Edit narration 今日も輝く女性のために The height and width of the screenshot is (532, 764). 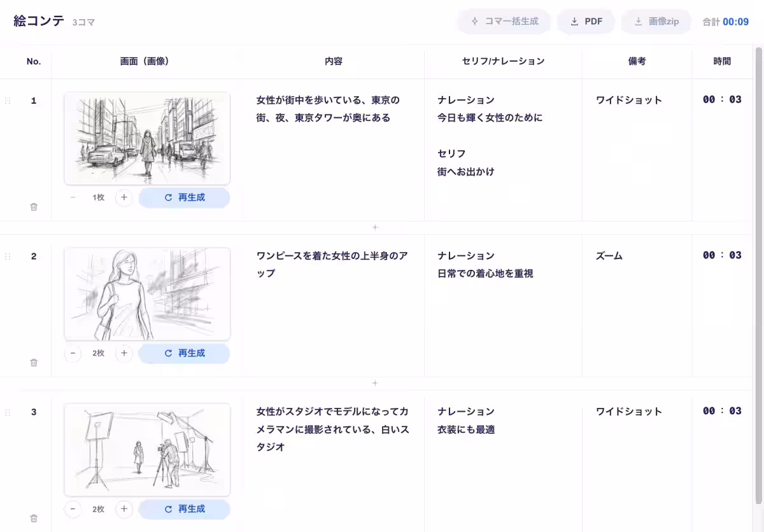pyautogui.click(x=490, y=118)
